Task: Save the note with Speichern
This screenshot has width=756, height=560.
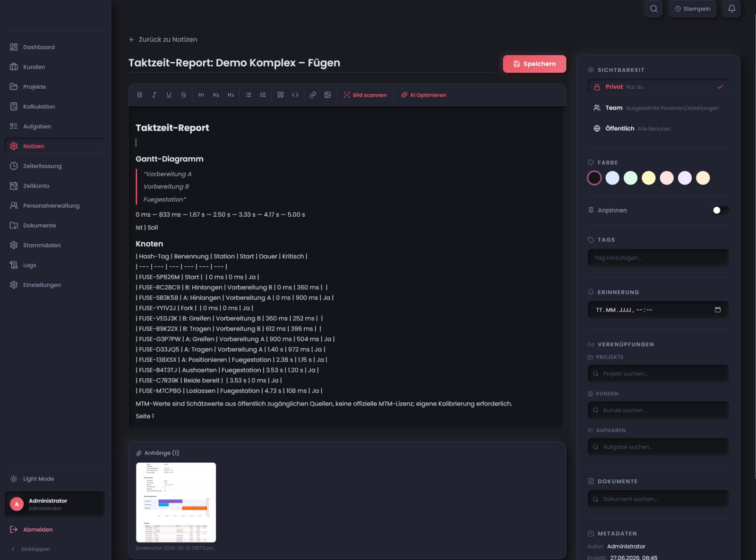Action: [x=534, y=64]
